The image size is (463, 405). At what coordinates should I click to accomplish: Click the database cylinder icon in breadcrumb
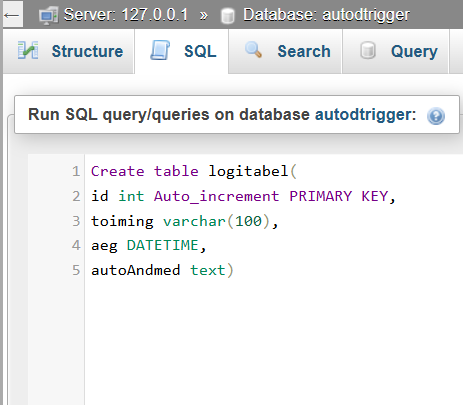tap(228, 16)
